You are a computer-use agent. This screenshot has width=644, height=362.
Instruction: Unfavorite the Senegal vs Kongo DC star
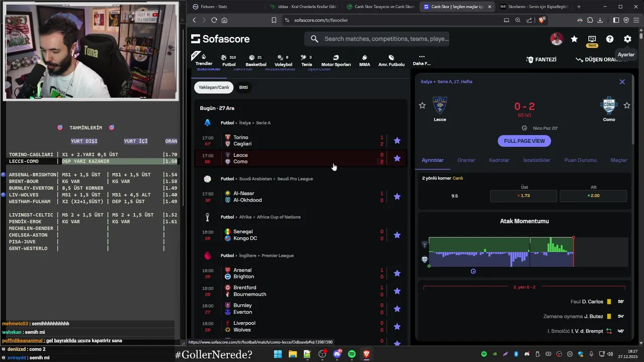tap(397, 235)
